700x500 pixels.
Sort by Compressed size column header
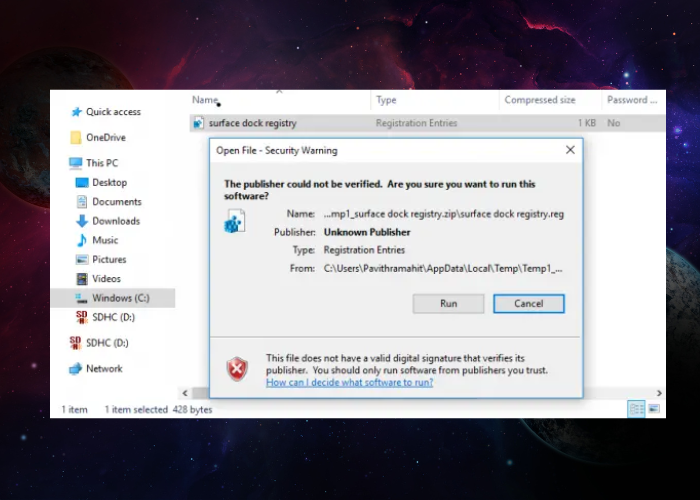coord(540,100)
